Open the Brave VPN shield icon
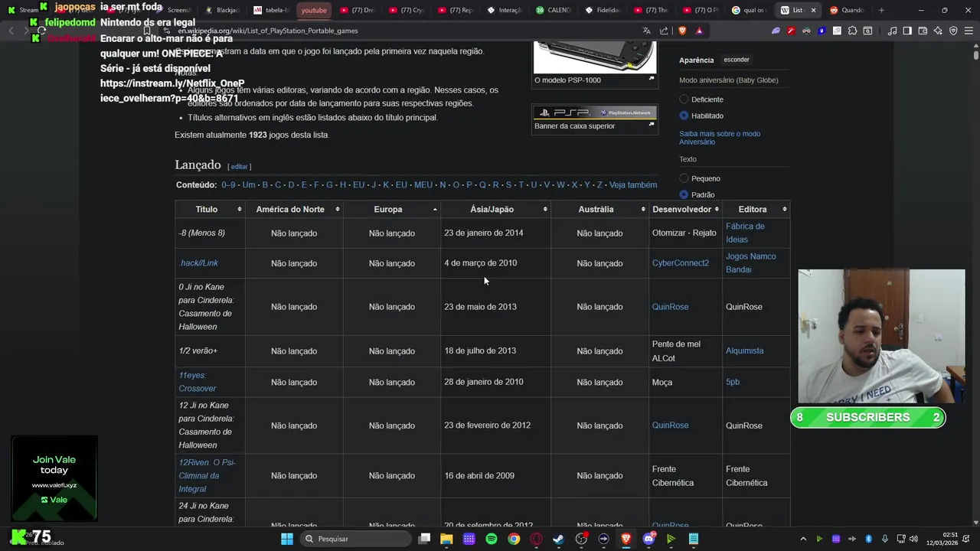The height and width of the screenshot is (551, 980). [953, 31]
